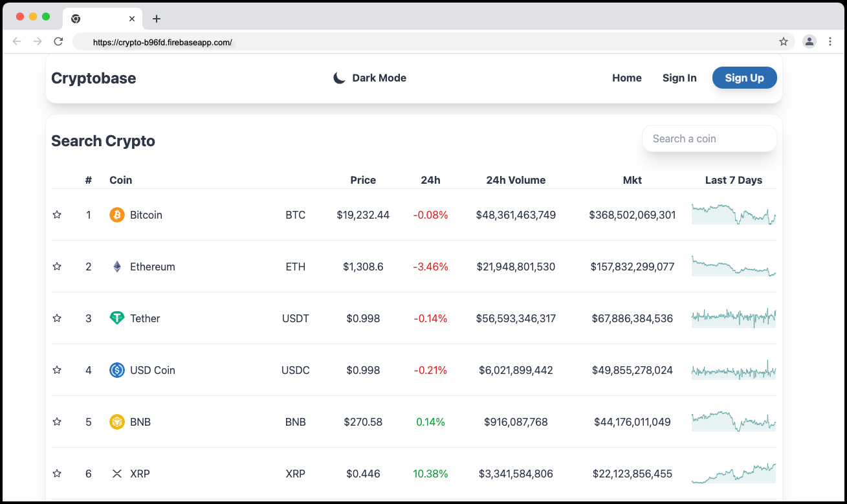Click the Last 7 Days header

click(734, 181)
